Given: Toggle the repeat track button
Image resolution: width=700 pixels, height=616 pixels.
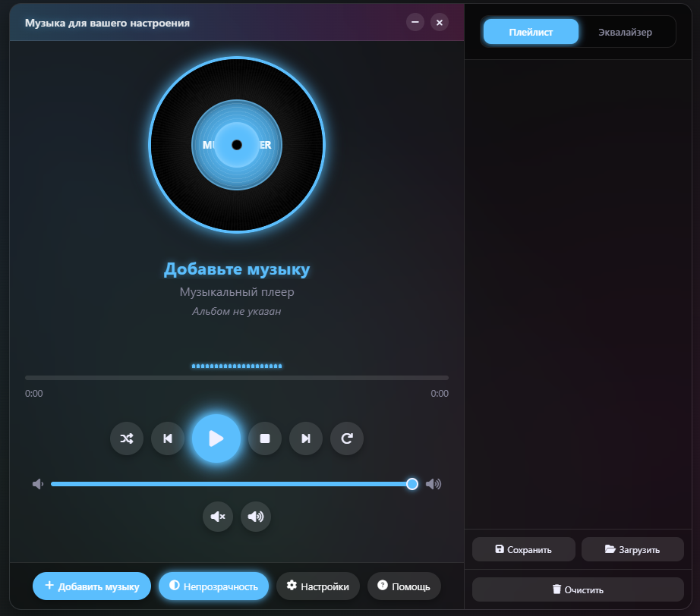Looking at the screenshot, I should (x=347, y=438).
